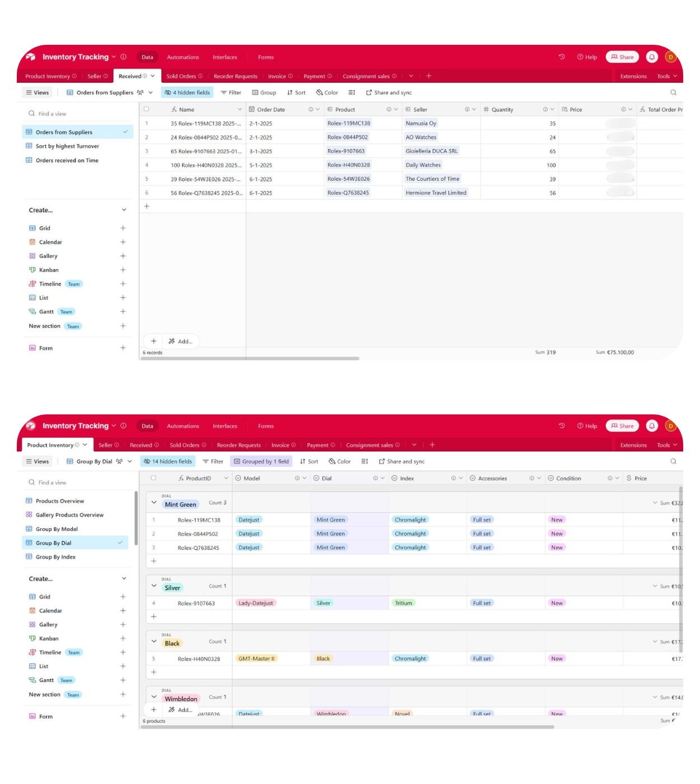Tick the select-all checkbox beside the ProductID column

[x=153, y=478]
